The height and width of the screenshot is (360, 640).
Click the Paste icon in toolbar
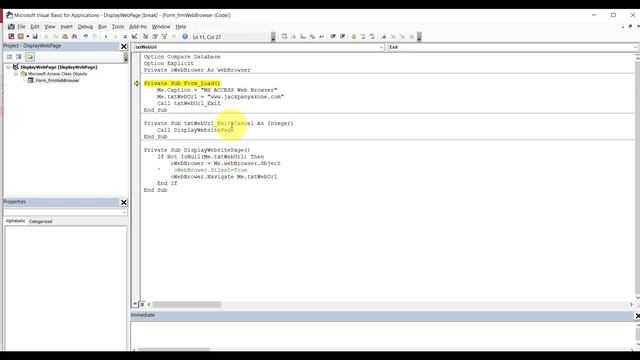[x=64, y=37]
